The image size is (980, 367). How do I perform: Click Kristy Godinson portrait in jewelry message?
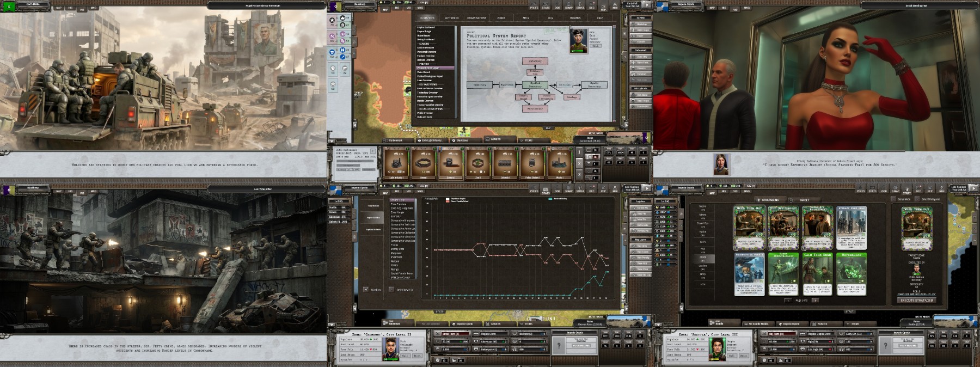pyautogui.click(x=722, y=163)
